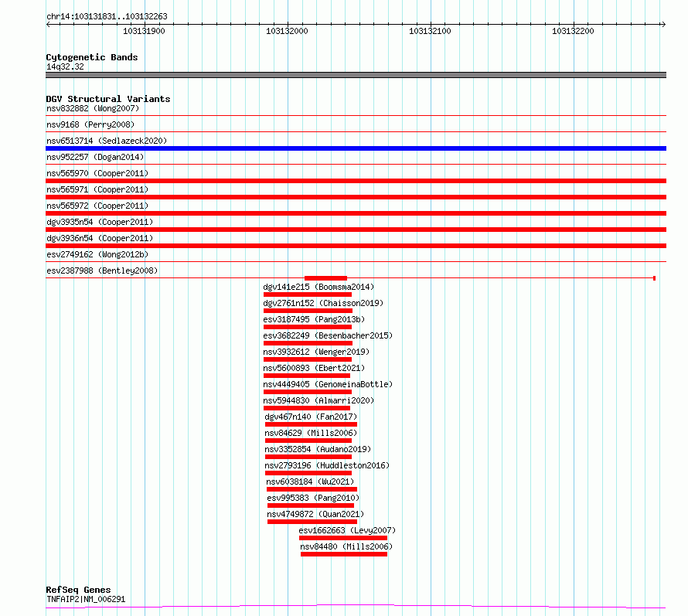Select dgv2761n152 (Chaisson2019) label
The width and height of the screenshot is (688, 616).
(323, 303)
